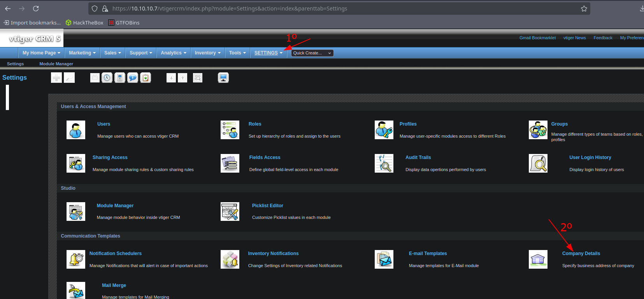Click the browser address bar
The height and width of the screenshot is (299, 644).
[339, 9]
